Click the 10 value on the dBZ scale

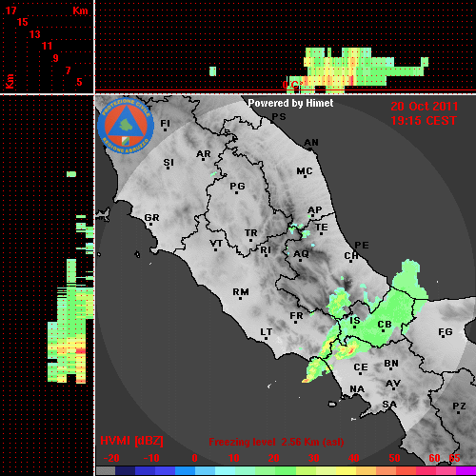(234, 458)
